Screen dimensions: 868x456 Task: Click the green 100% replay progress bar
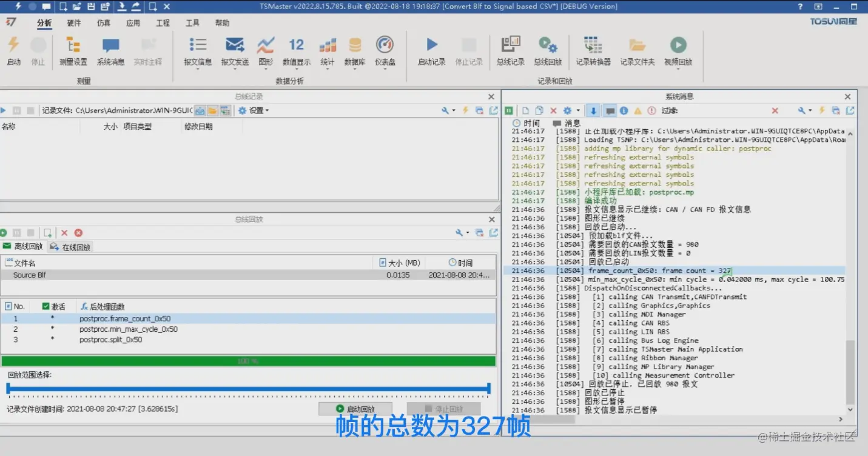point(248,361)
